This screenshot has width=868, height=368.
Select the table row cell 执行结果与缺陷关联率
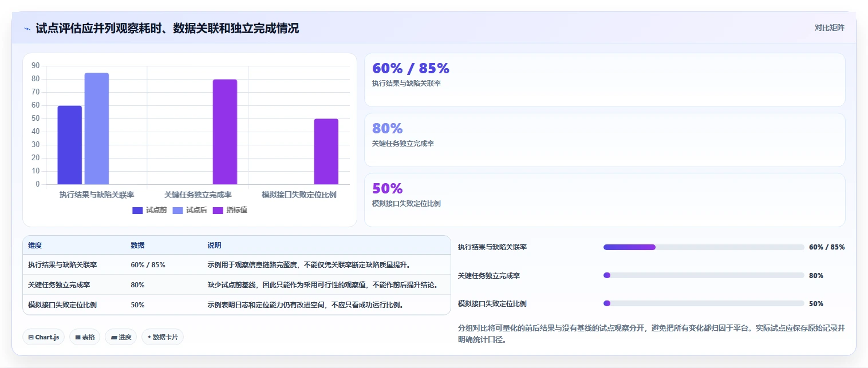(x=62, y=265)
